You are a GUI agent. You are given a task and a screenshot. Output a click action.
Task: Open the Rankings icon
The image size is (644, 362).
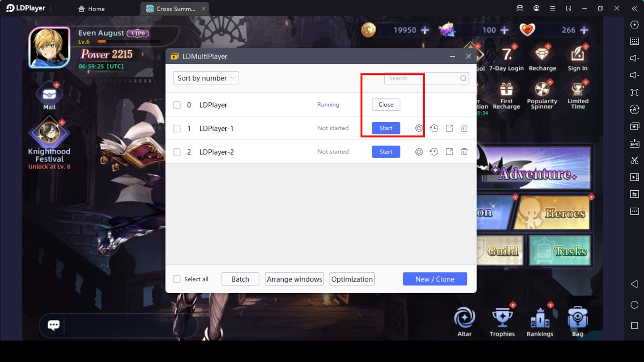click(540, 321)
